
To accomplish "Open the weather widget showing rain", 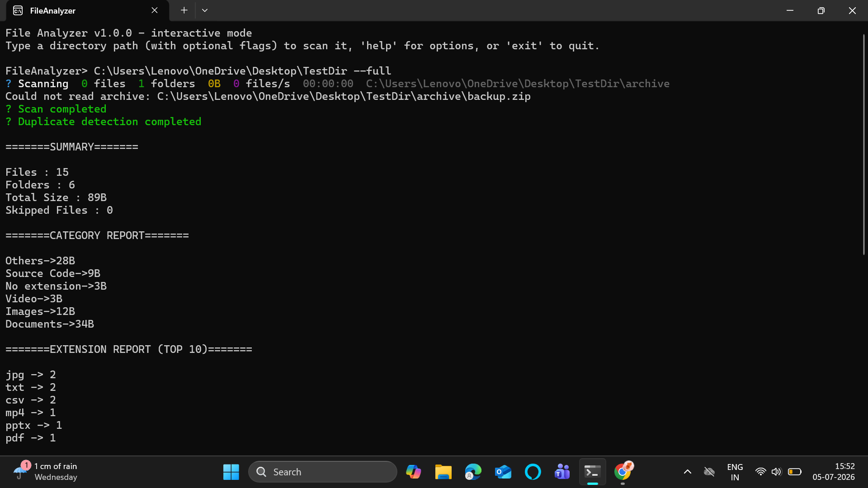I will [45, 472].
